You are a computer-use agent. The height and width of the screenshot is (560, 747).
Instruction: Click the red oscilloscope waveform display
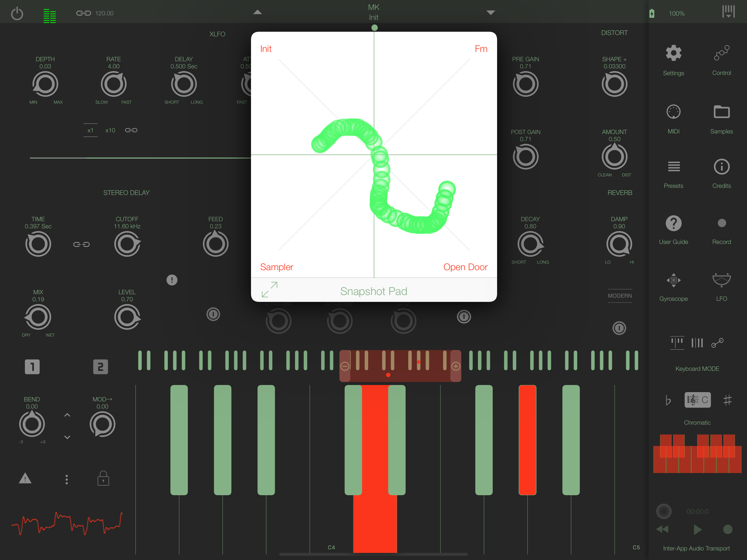(x=66, y=524)
